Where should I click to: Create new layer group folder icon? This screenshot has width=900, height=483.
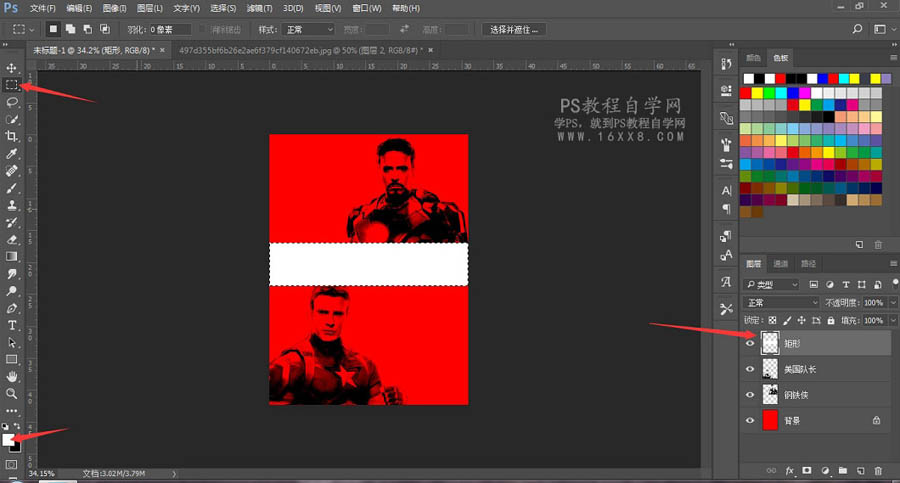click(843, 471)
